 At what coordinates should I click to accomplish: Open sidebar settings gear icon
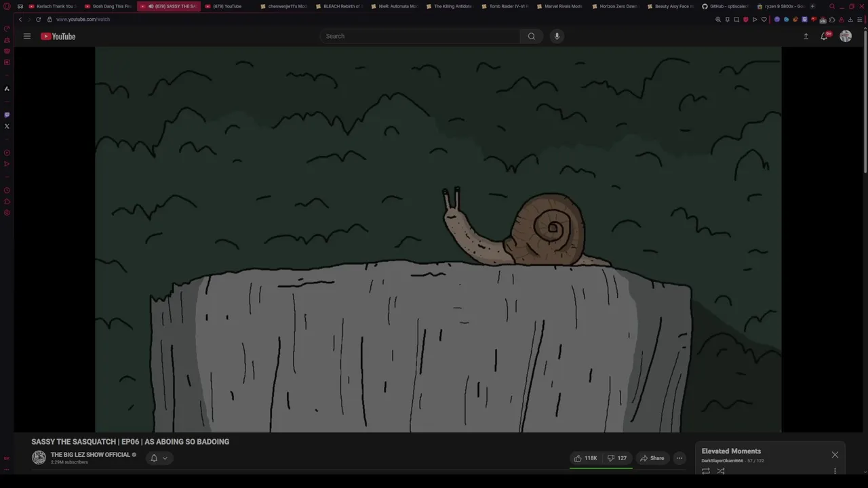click(7, 213)
